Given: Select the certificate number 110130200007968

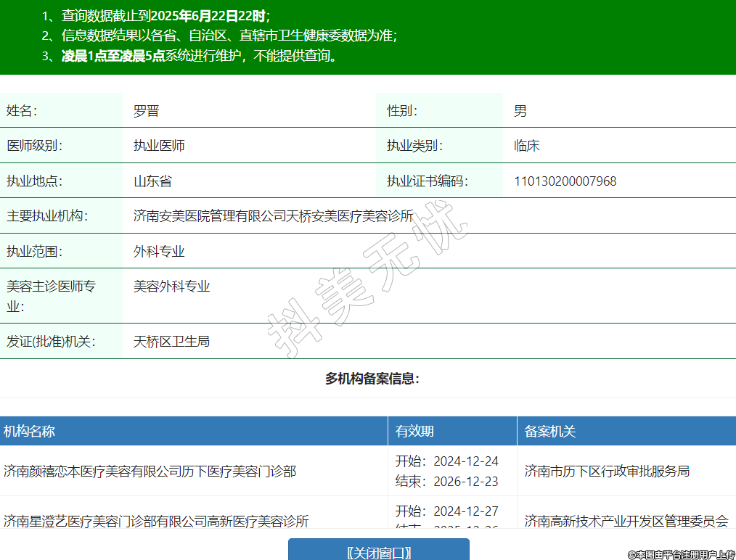Looking at the screenshot, I should tap(565, 181).
